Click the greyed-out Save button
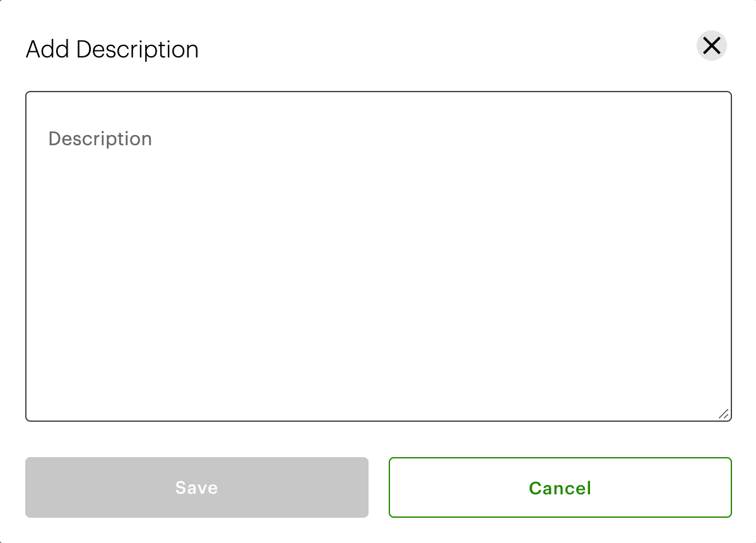Viewport: 756px width, 543px height. pyautogui.click(x=197, y=487)
